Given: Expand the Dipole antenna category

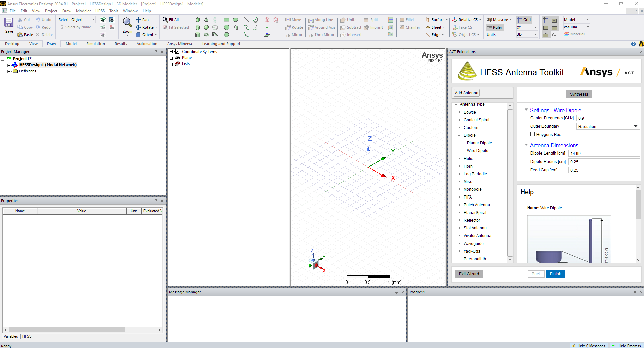Looking at the screenshot, I should [x=460, y=135].
